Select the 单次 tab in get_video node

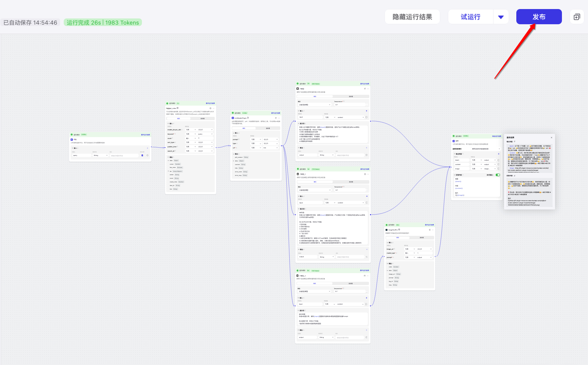click(x=178, y=118)
